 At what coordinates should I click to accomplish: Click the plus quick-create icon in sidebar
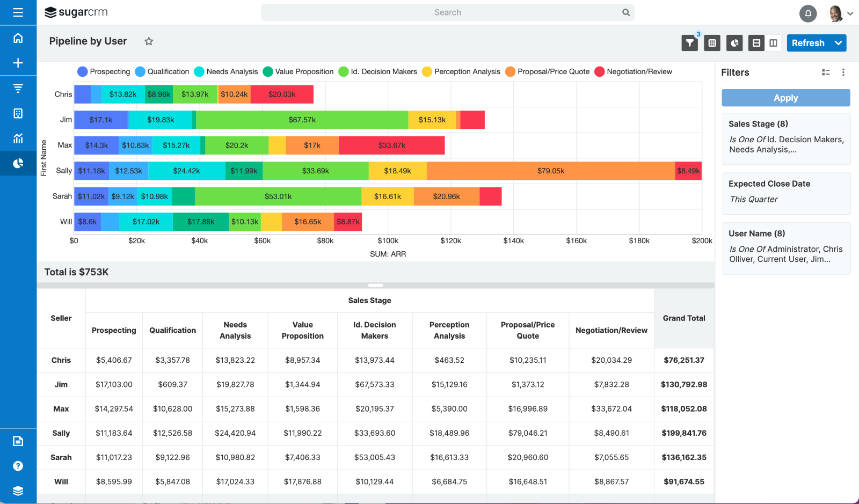[x=18, y=63]
